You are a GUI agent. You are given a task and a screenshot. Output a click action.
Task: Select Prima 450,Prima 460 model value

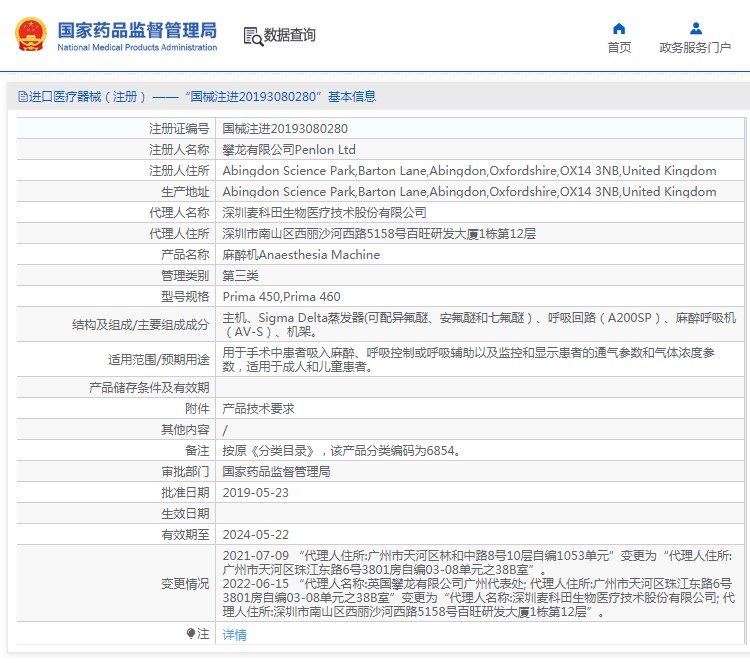point(281,297)
